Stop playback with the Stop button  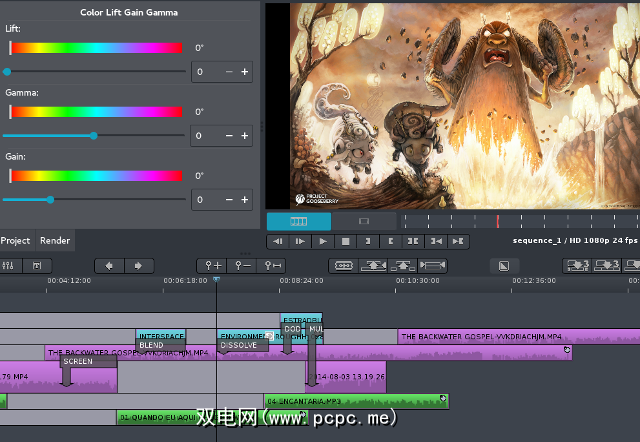point(345,241)
